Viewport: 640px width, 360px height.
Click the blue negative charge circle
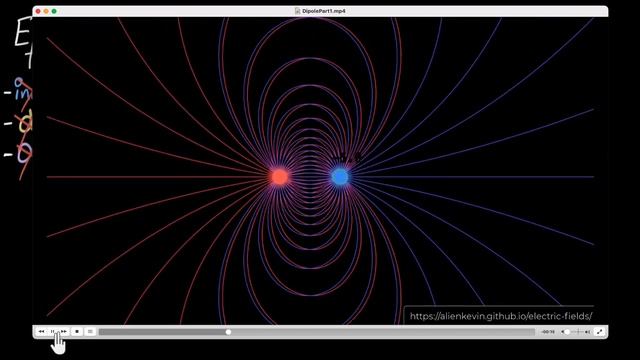[340, 177]
